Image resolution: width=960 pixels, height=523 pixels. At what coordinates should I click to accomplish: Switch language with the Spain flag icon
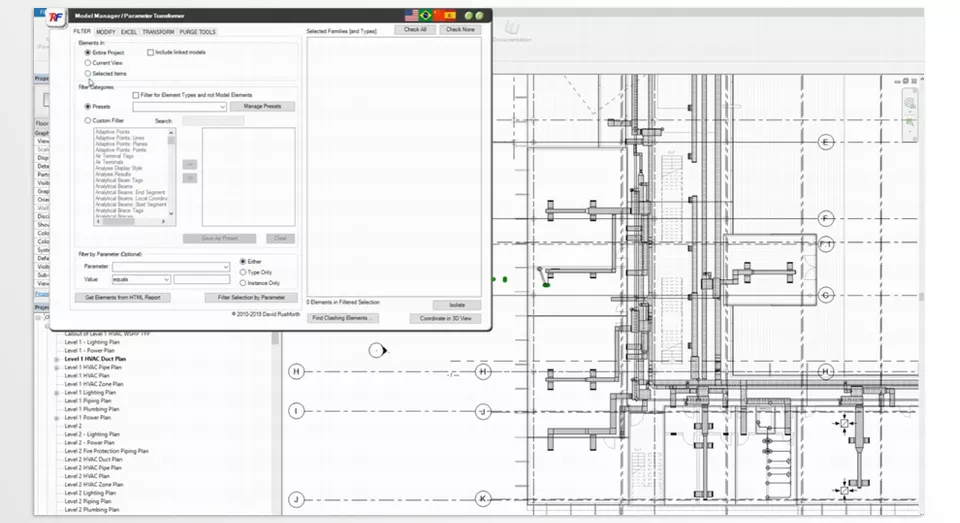450,15
